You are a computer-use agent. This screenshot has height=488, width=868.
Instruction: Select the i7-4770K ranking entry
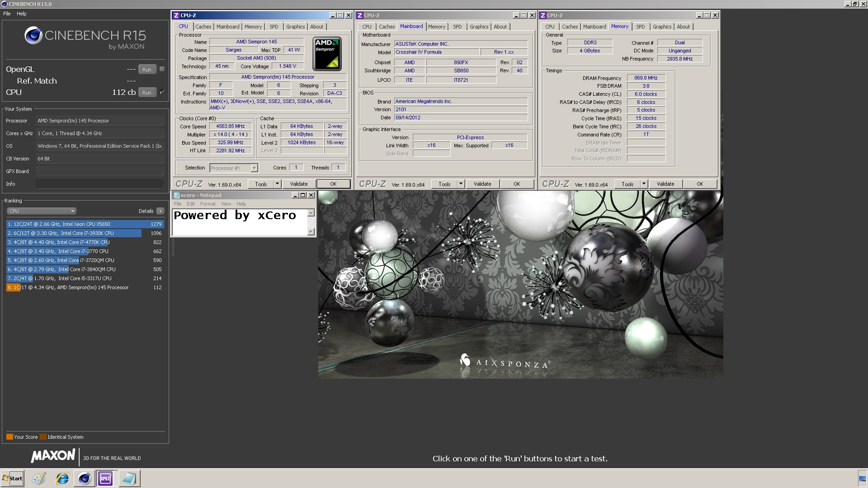click(x=85, y=242)
